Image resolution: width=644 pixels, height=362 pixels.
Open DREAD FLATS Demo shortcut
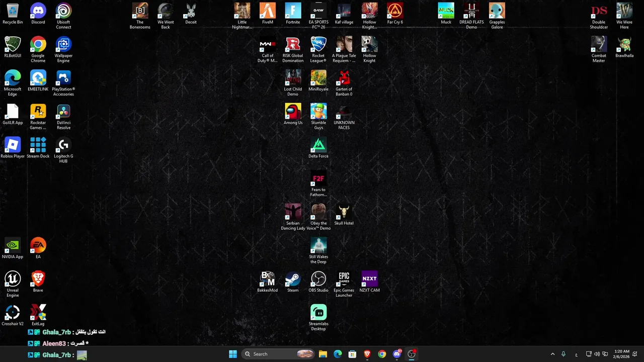(471, 16)
